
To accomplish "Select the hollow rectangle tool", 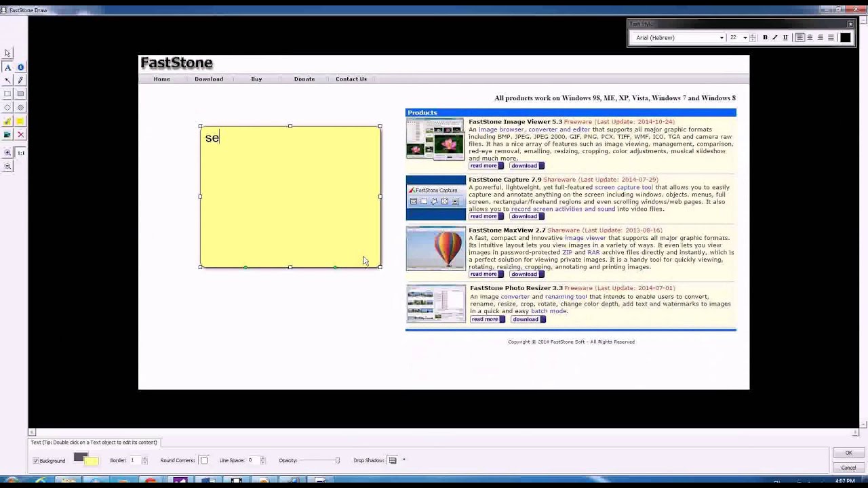I will pyautogui.click(x=7, y=94).
